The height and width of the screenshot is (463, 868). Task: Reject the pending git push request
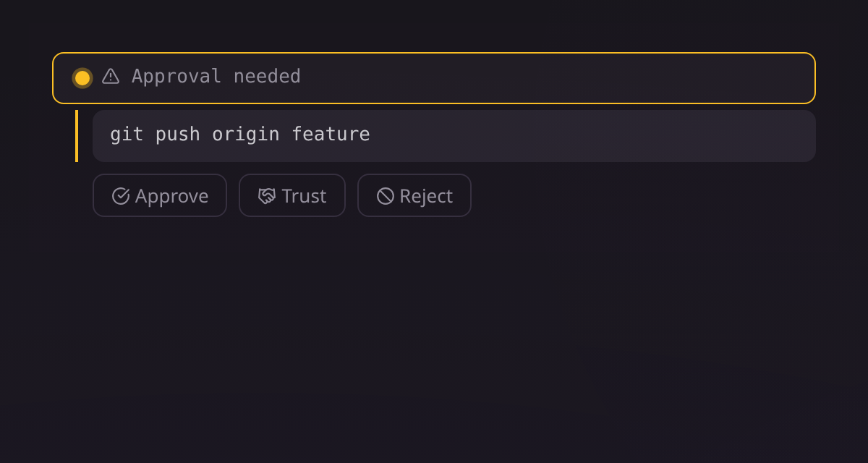tap(414, 195)
